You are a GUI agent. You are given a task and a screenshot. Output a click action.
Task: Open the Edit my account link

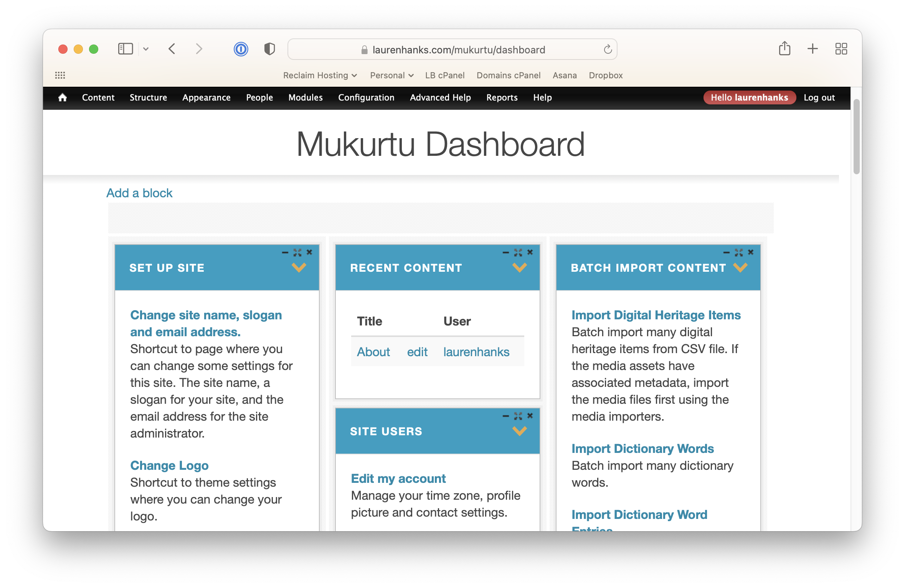tap(398, 479)
